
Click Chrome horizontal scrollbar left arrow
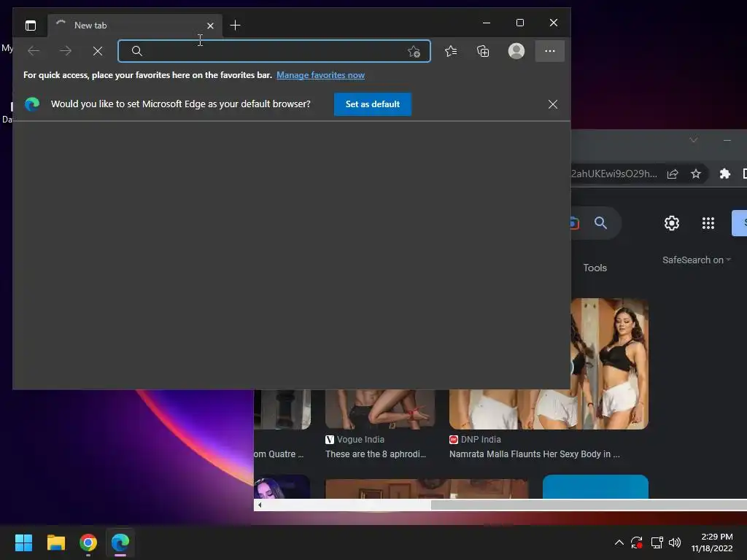coord(260,505)
